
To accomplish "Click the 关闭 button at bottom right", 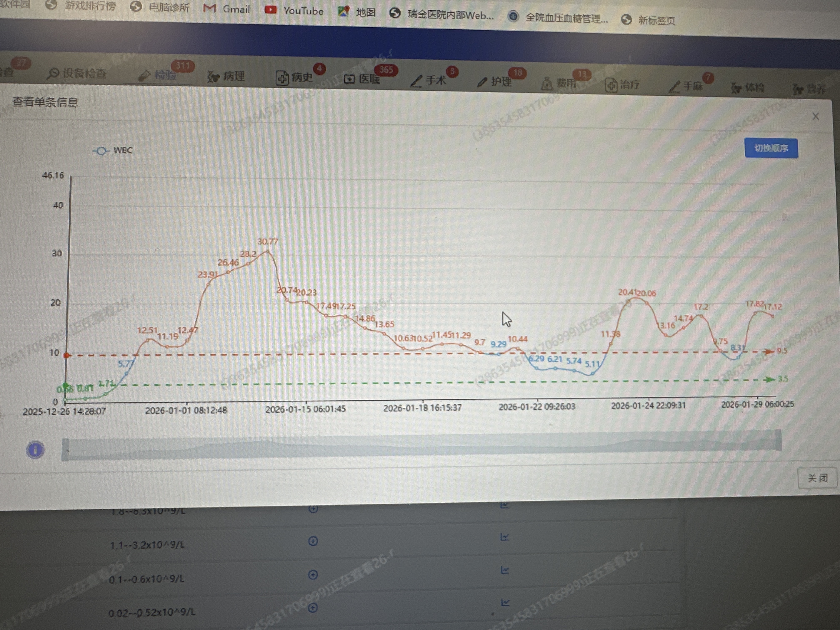I will point(817,478).
